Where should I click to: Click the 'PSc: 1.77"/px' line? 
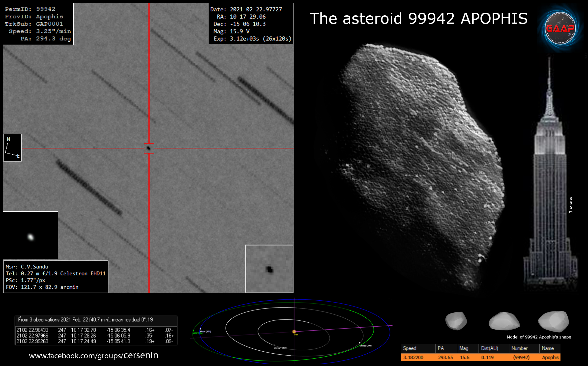pos(25,280)
